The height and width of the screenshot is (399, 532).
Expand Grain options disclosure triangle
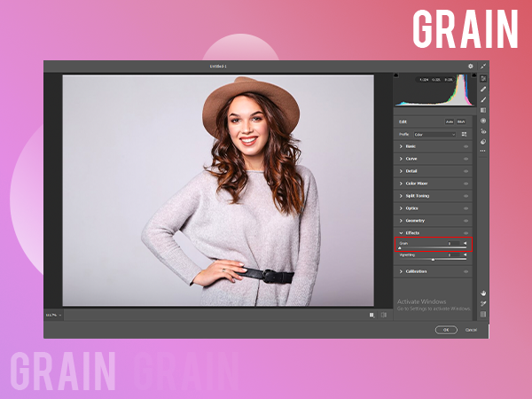tap(465, 243)
